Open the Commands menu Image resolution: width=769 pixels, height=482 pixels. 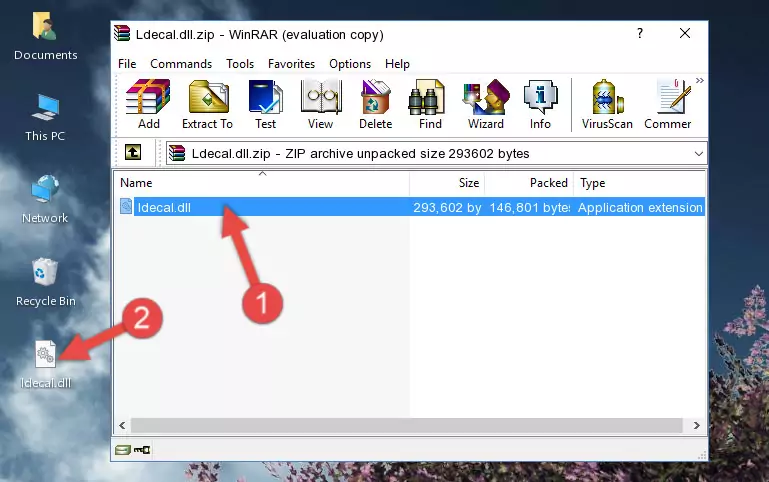click(181, 64)
